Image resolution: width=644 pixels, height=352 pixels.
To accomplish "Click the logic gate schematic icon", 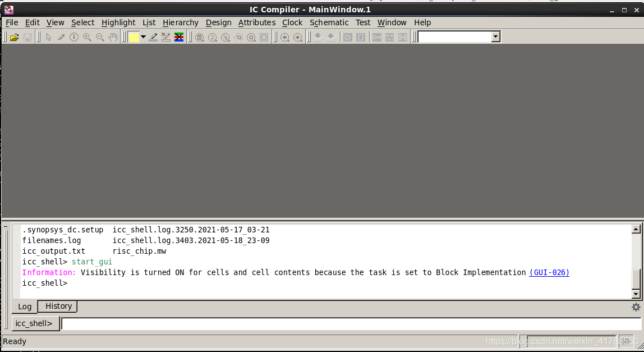I will (348, 38).
